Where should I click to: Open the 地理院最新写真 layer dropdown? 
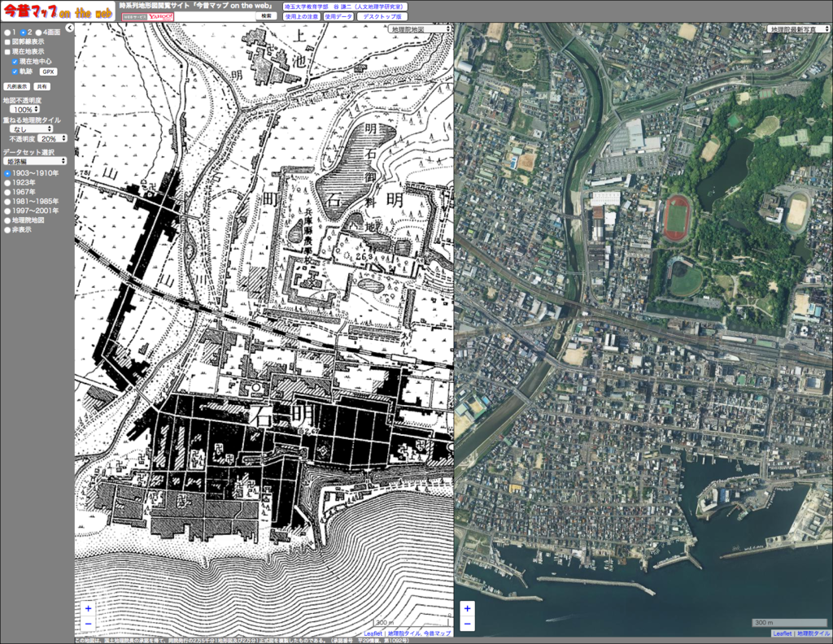(798, 28)
